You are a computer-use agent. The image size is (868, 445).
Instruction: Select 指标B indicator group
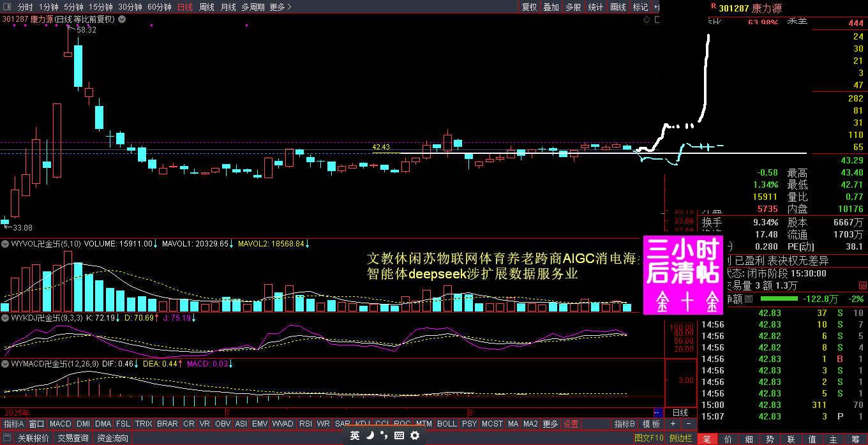[x=624, y=424]
